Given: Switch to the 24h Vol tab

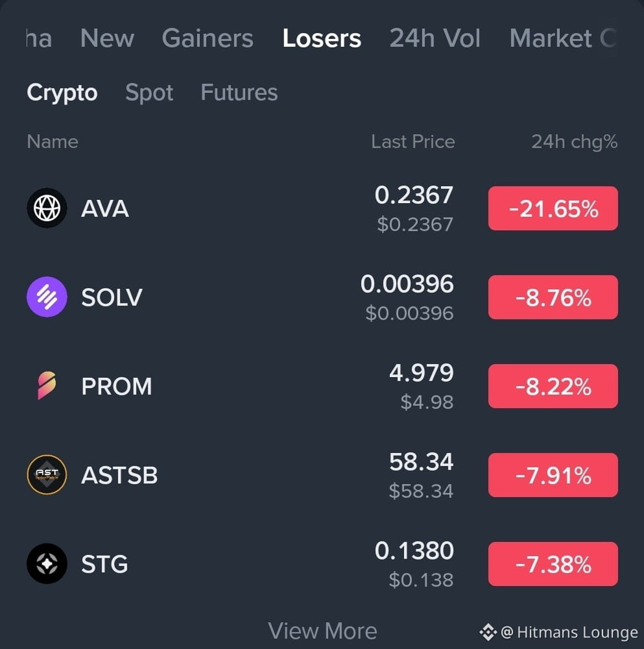Looking at the screenshot, I should pos(435,38).
